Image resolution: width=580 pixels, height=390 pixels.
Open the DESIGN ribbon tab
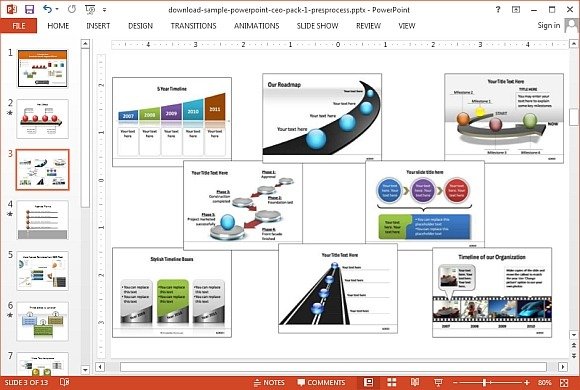(x=140, y=26)
